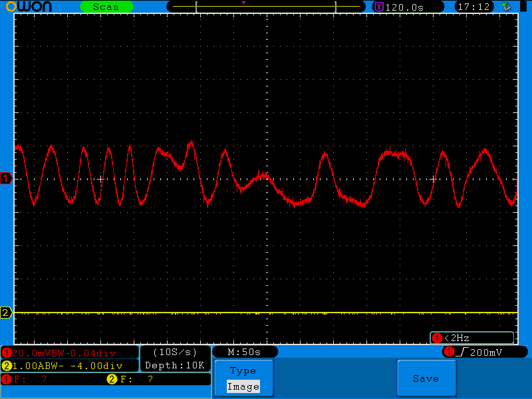532x399 pixels.
Task: Click the channel 1 frequency counter <2Hz
Action: click(471, 338)
